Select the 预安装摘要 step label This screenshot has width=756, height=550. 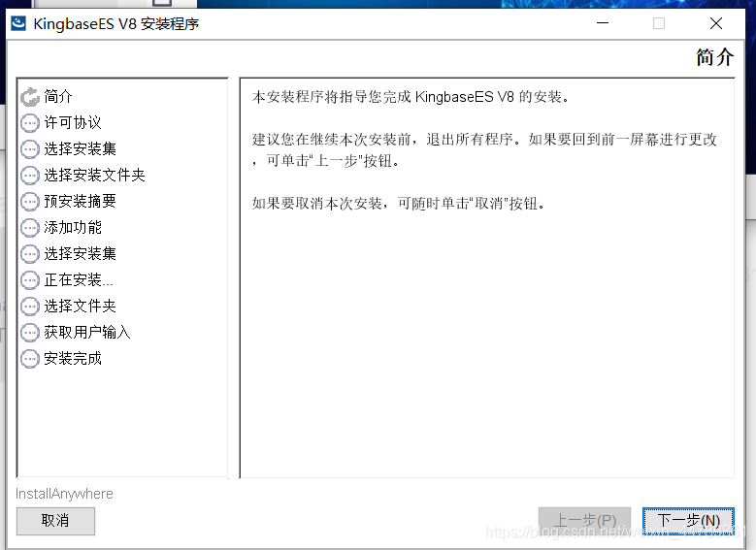point(80,201)
